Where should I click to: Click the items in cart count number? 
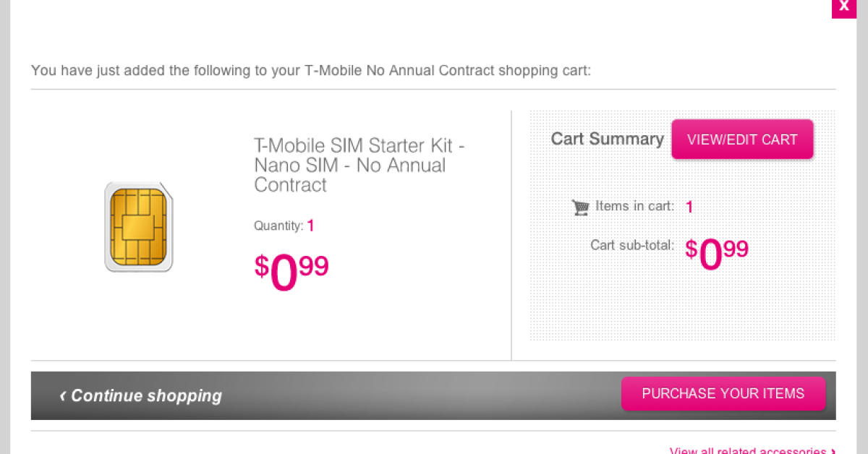[x=689, y=207]
